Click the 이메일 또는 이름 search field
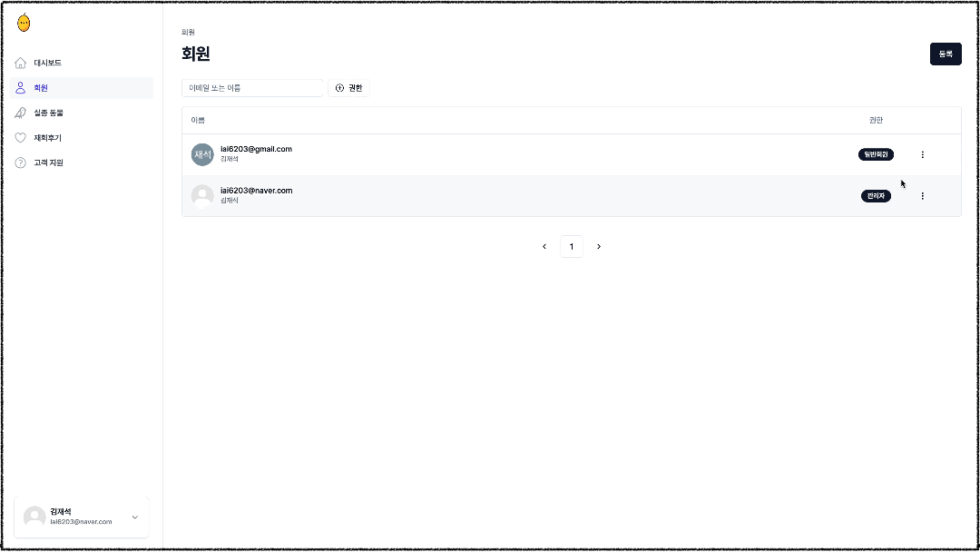 point(252,88)
